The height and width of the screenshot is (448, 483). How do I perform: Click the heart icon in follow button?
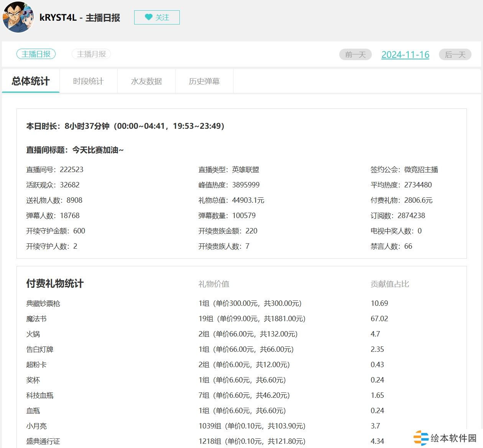pyautogui.click(x=148, y=17)
